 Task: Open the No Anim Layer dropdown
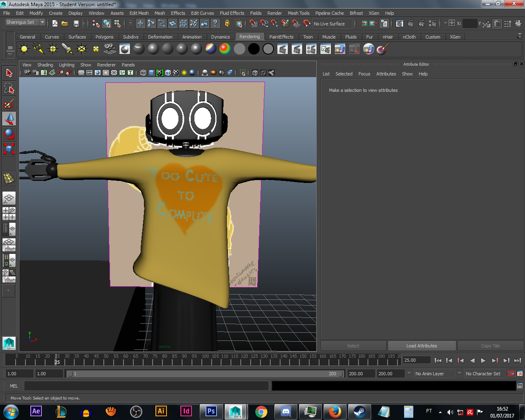tap(435, 374)
